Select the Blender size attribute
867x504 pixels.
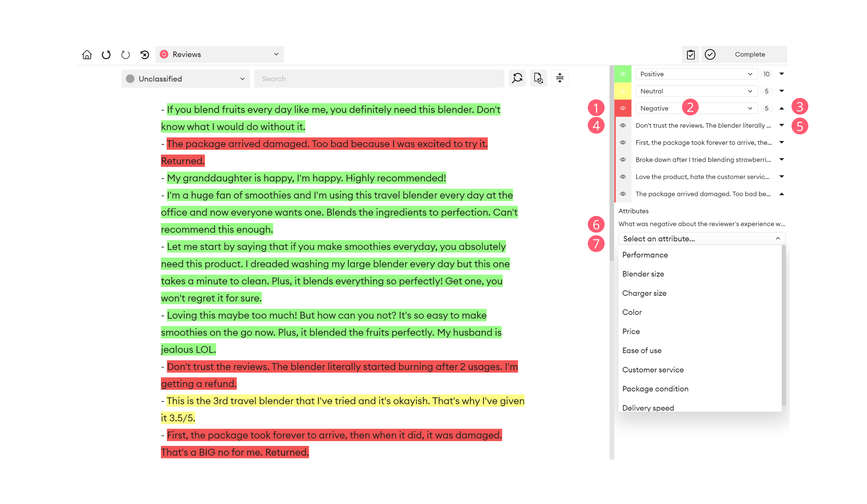tap(700, 274)
